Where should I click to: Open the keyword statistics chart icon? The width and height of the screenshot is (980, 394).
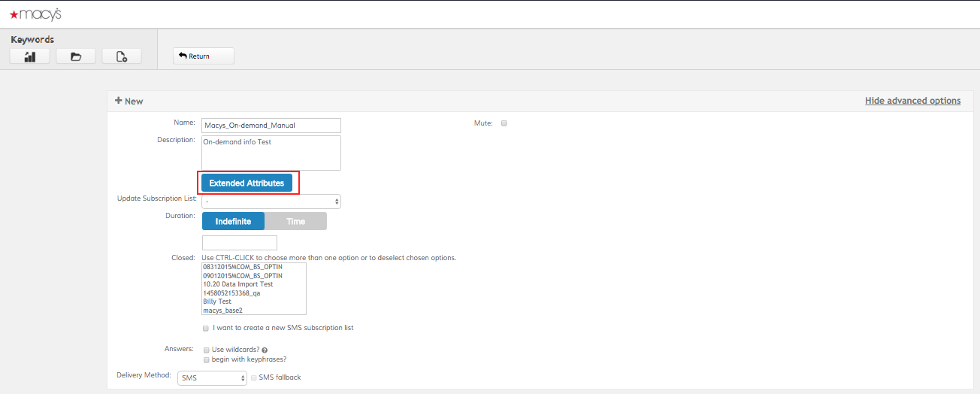click(x=30, y=56)
